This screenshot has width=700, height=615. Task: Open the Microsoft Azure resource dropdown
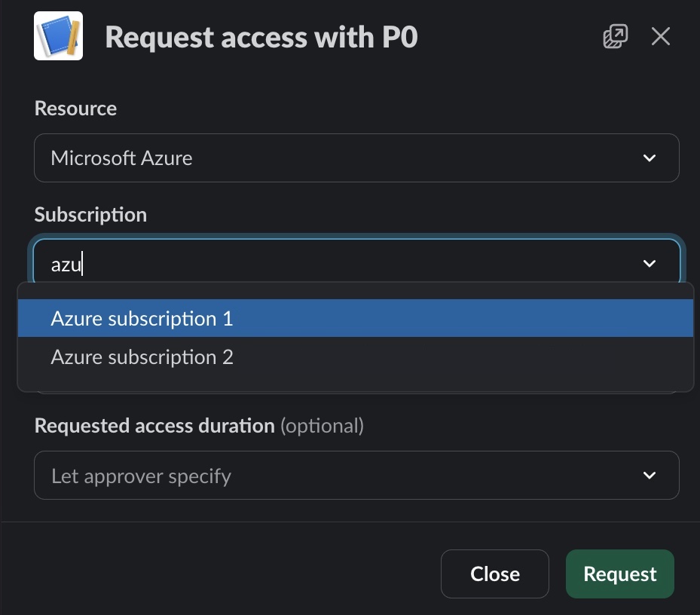pyautogui.click(x=357, y=158)
